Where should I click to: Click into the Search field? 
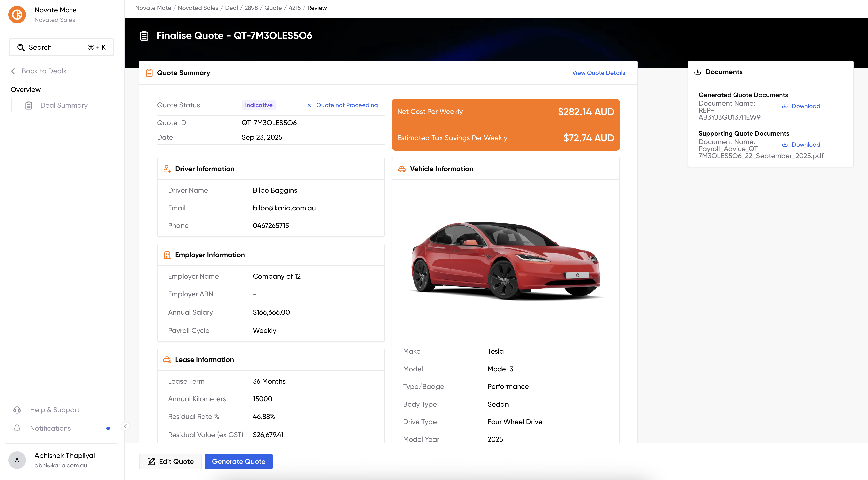pos(61,47)
